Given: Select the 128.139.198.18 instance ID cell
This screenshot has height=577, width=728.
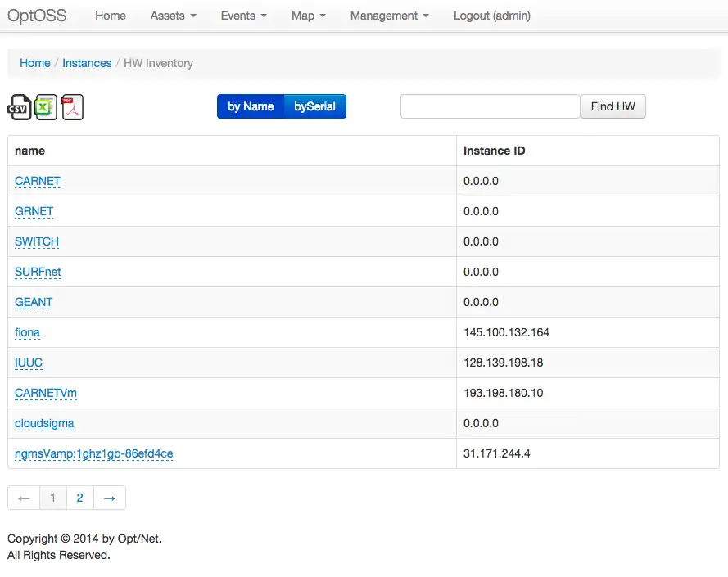Looking at the screenshot, I should click(588, 363).
